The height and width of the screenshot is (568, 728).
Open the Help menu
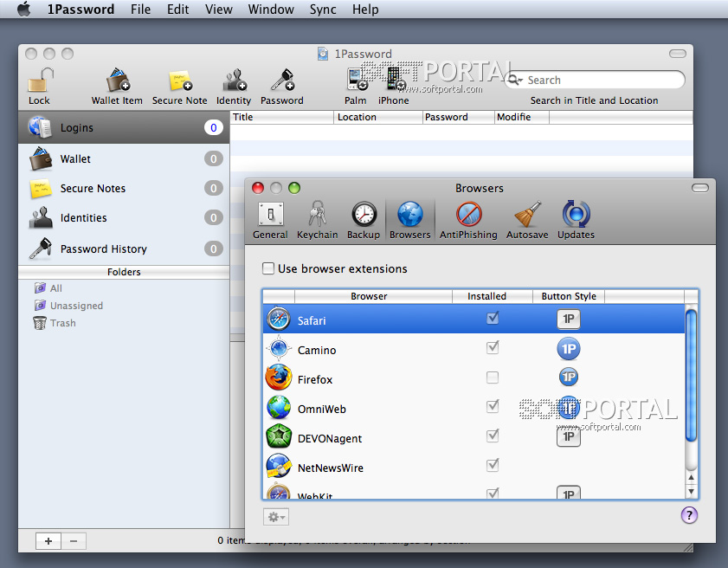[x=365, y=10]
